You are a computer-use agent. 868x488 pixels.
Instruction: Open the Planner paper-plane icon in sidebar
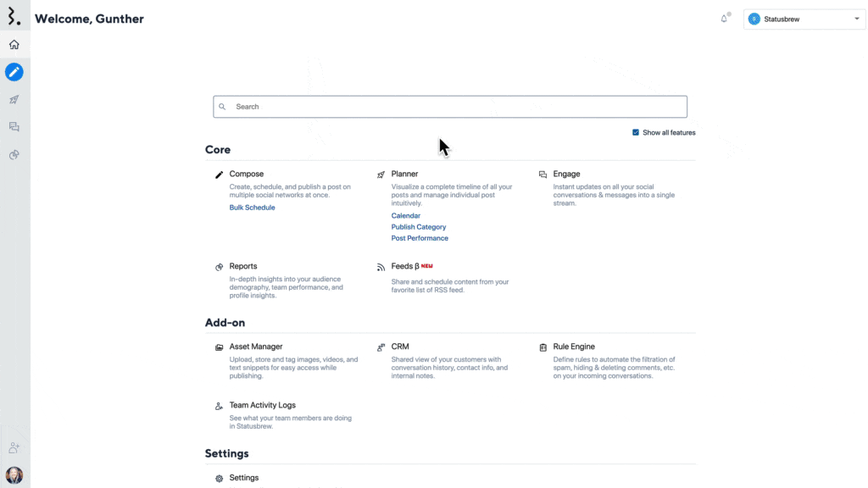click(14, 99)
